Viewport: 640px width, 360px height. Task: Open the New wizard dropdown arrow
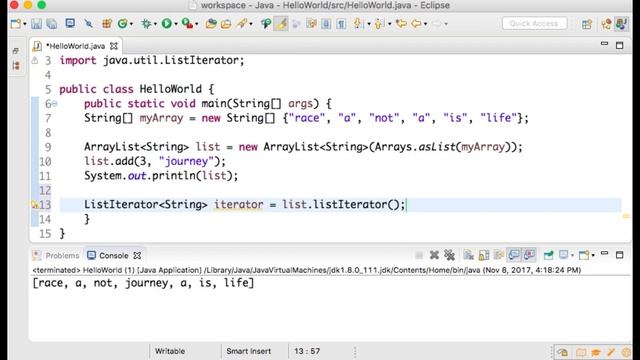coord(24,24)
